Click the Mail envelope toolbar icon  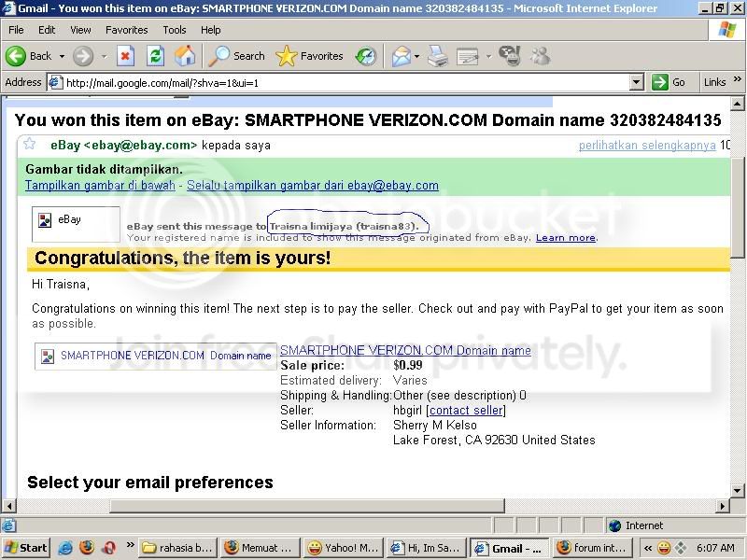coord(402,56)
